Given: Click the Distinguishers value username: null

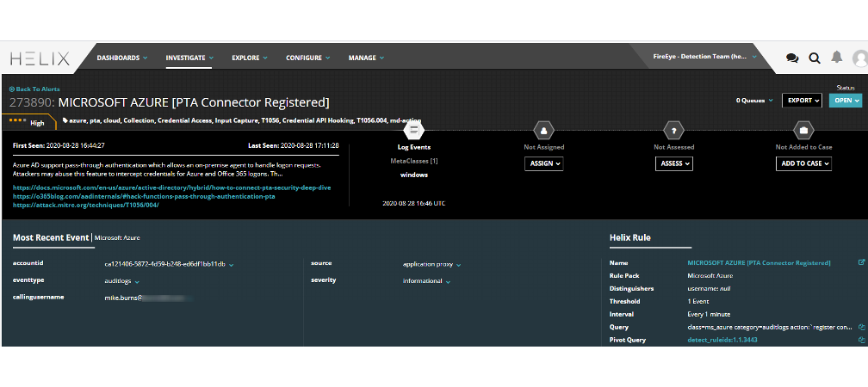Looking at the screenshot, I should click(709, 289).
